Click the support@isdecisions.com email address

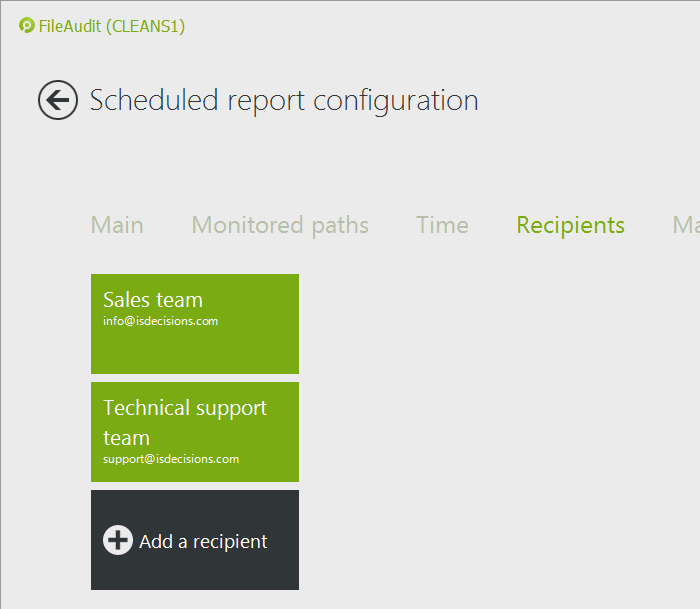(171, 459)
